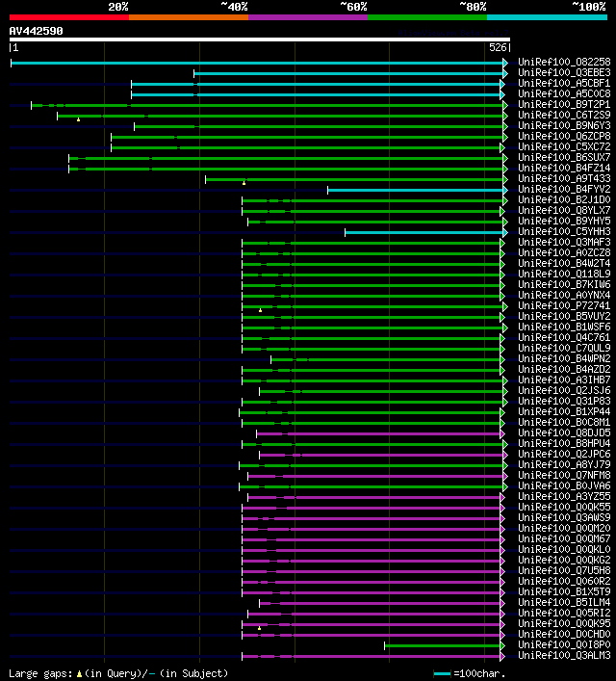Viewport: 616px width, 681px height.
Task: Open hit UniRef100_O82258
Action: click(x=564, y=62)
